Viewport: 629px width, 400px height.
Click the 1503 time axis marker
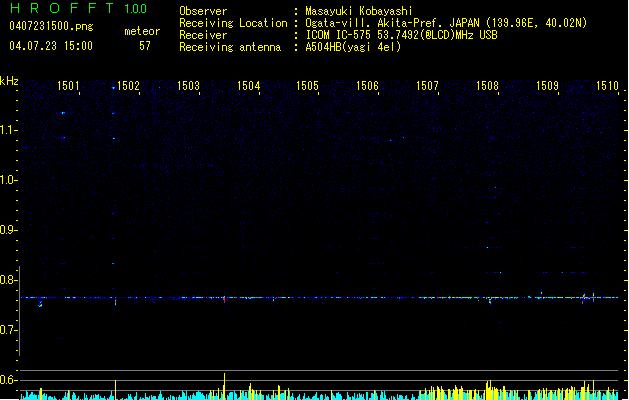pos(188,86)
